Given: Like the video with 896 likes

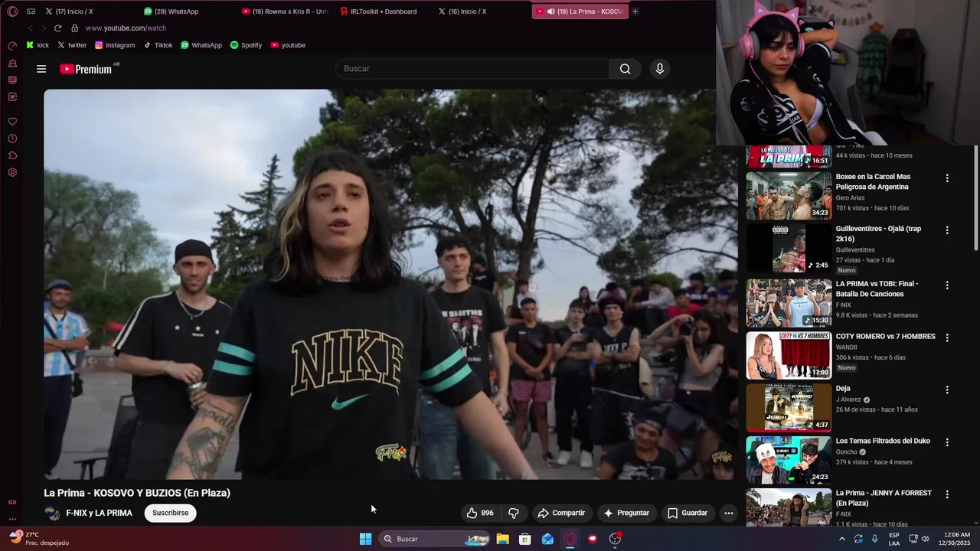Looking at the screenshot, I should pos(480,513).
